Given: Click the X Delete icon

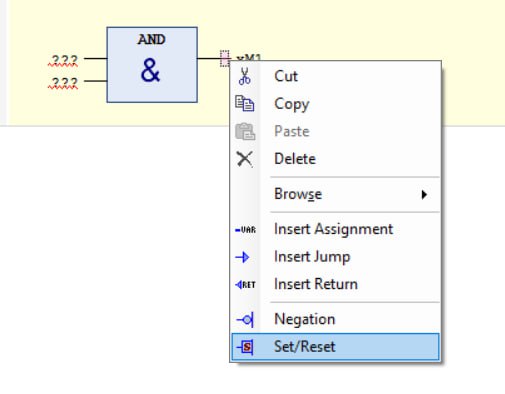Looking at the screenshot, I should tap(245, 159).
